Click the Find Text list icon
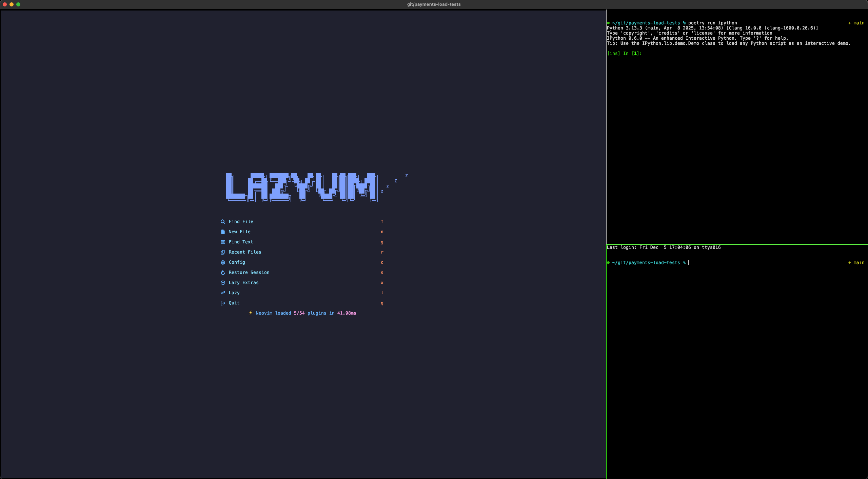868x479 pixels. 223,242
